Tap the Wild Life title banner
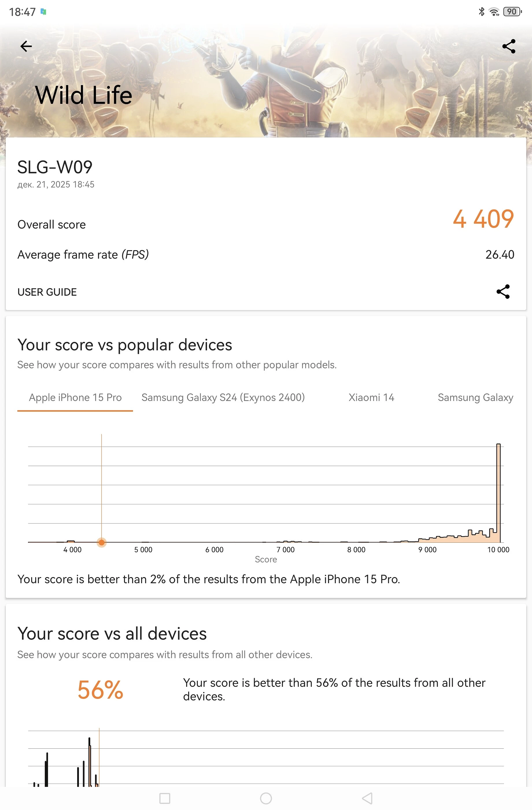Viewport: 532px width, 810px height. pyautogui.click(x=84, y=95)
